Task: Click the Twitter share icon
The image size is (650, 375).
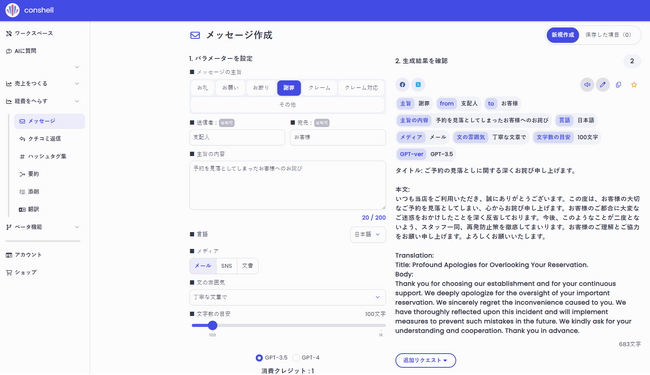Action: (x=418, y=85)
